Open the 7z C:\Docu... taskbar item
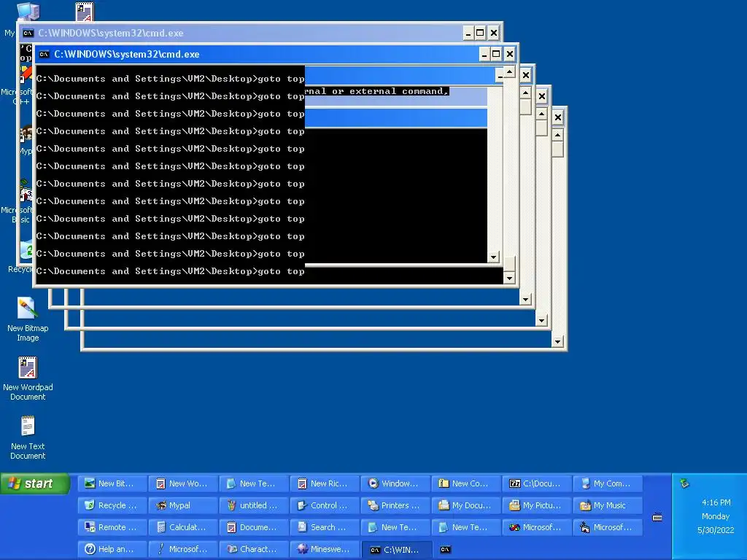Screen dimensions: 747x560 tap(536, 483)
